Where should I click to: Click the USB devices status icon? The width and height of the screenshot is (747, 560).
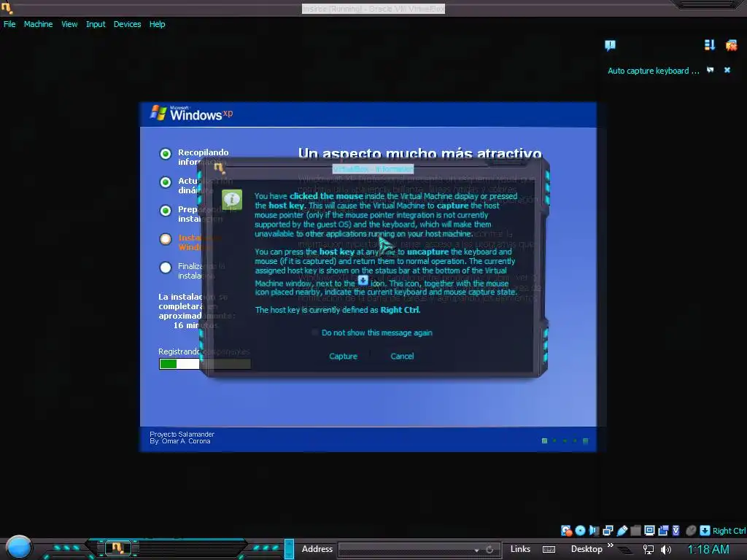622,531
